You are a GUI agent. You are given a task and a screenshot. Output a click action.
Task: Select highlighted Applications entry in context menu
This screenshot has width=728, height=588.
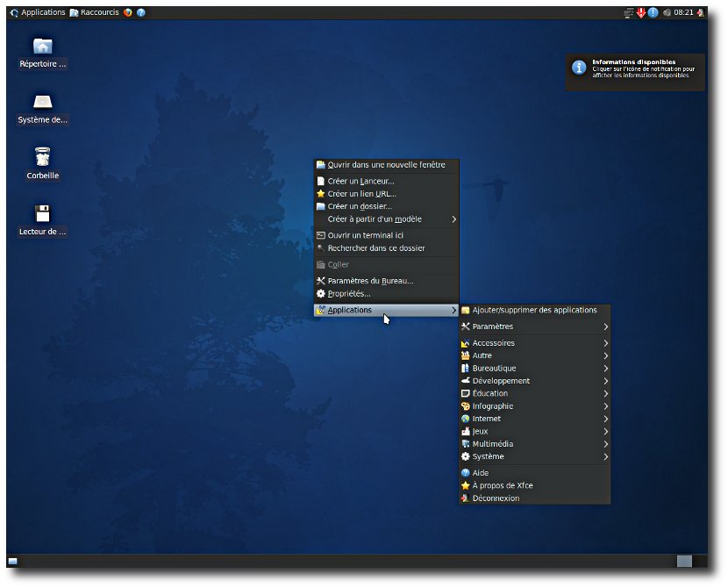[x=387, y=311]
